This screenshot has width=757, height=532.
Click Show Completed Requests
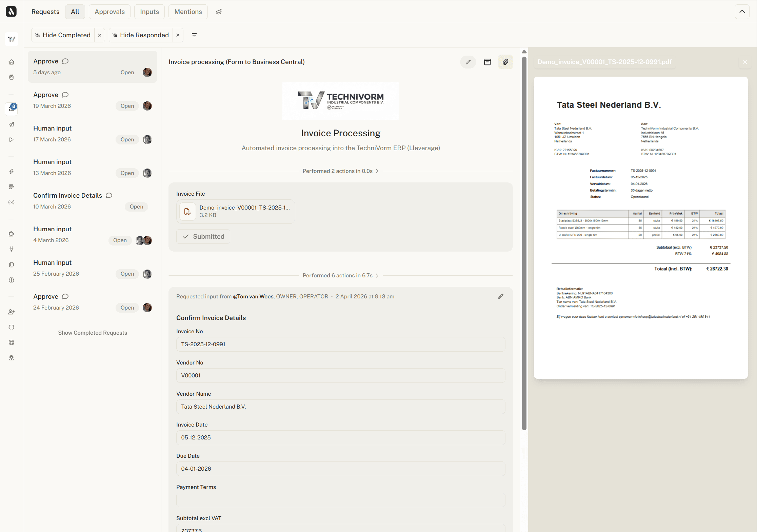tap(92, 333)
